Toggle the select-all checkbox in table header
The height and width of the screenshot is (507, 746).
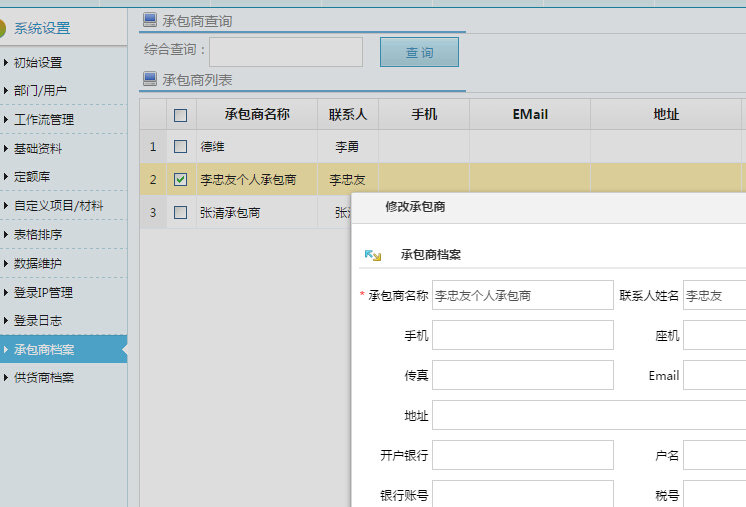[x=180, y=115]
